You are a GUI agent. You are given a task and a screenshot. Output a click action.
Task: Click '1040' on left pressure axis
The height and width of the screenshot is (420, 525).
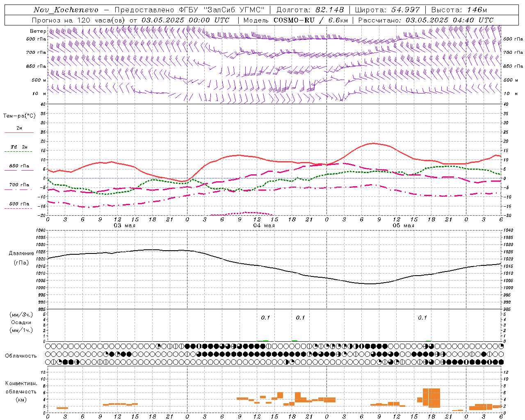coord(40,230)
